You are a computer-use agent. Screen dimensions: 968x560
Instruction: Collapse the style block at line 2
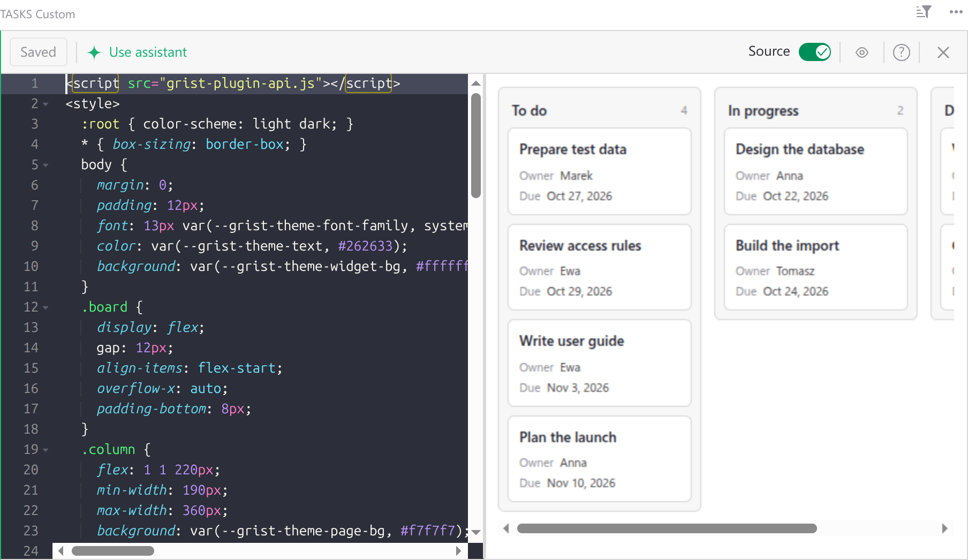46,104
